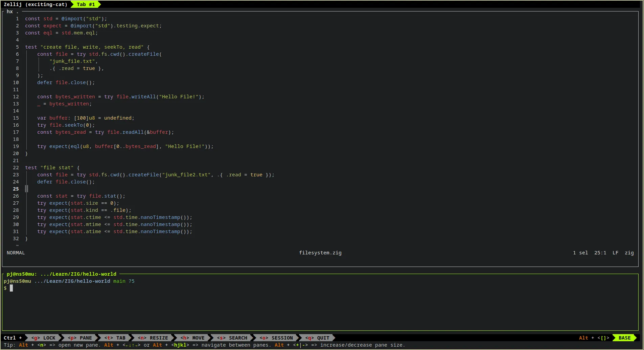This screenshot has width=644, height=350.
Task: Click the main git branch in prompt
Action: click(119, 281)
